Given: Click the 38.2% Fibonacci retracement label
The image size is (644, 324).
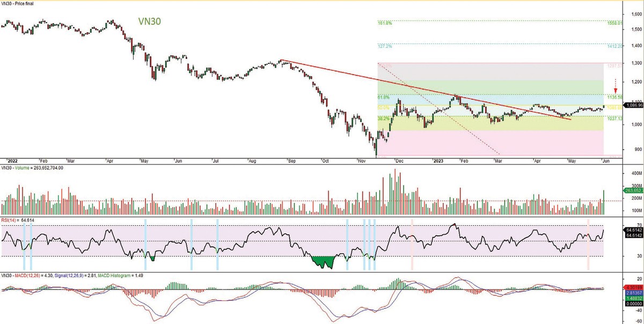Looking at the screenshot, I should pos(383,118).
